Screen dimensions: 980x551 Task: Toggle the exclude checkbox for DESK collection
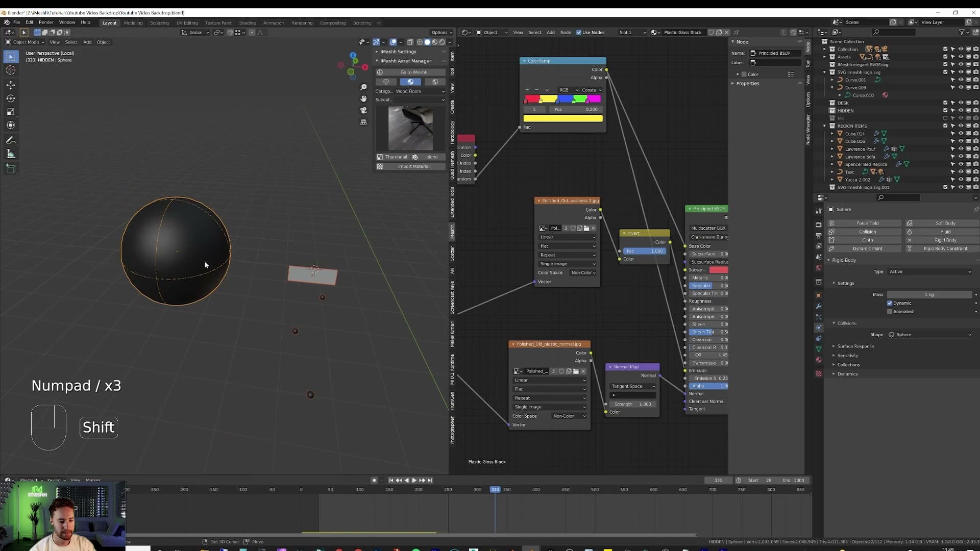pyautogui.click(x=945, y=103)
